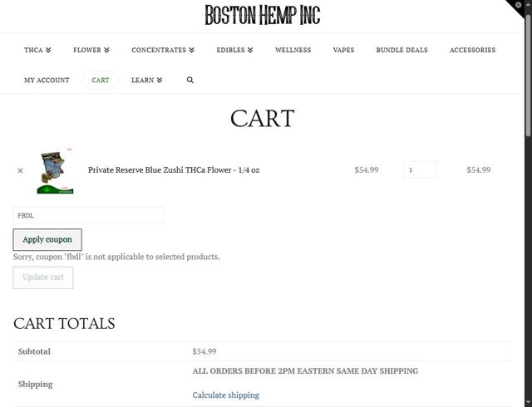Click the Cart Totals heading
Image resolution: width=532 pixels, height=407 pixels.
64,324
